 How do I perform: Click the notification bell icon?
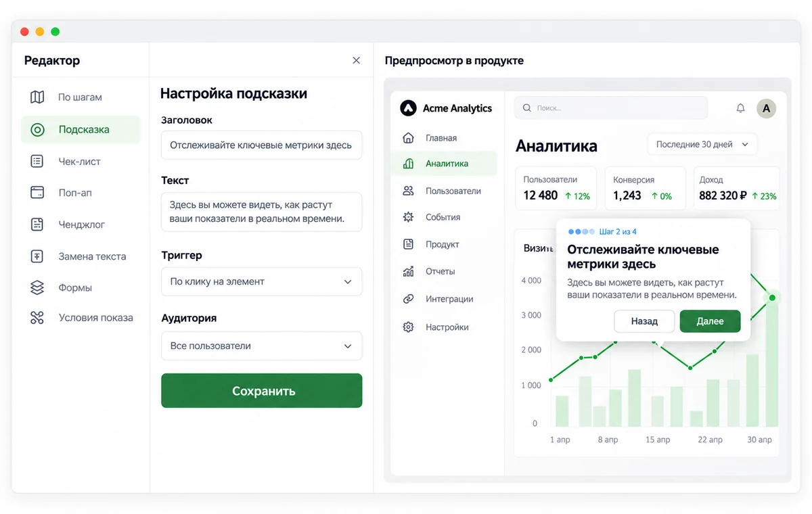click(x=740, y=108)
